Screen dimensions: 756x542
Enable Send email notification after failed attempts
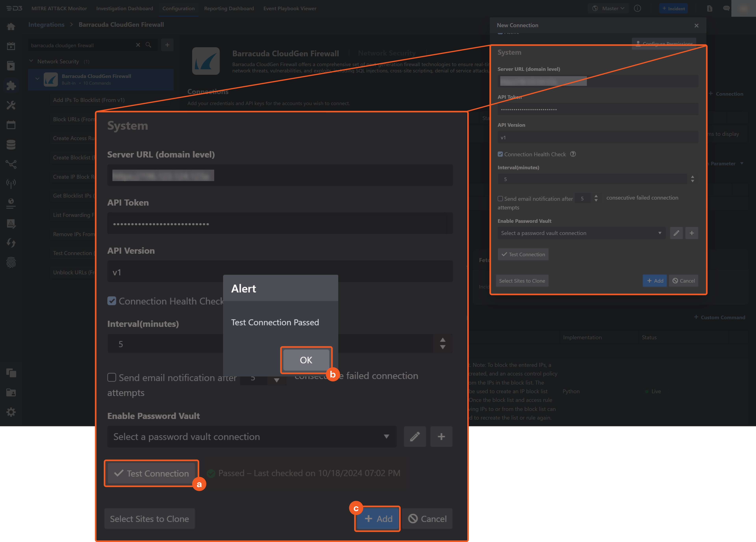point(112,377)
